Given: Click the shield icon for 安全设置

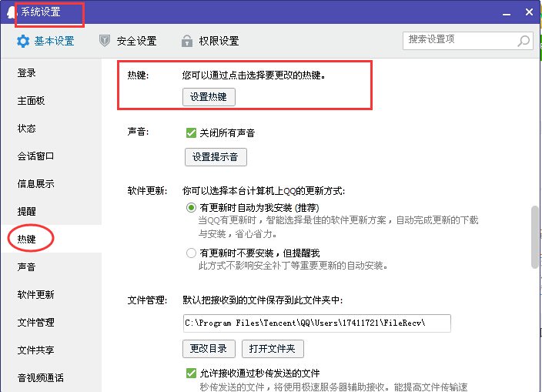Looking at the screenshot, I should coord(105,41).
